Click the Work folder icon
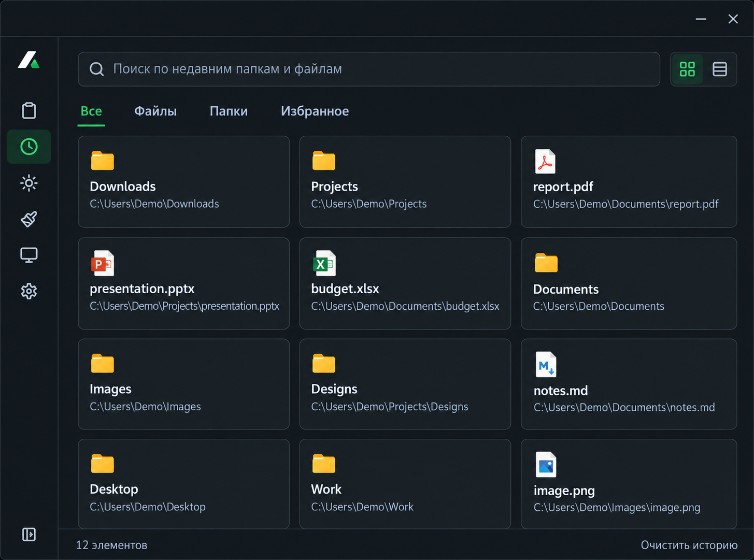The width and height of the screenshot is (754, 560). (323, 463)
